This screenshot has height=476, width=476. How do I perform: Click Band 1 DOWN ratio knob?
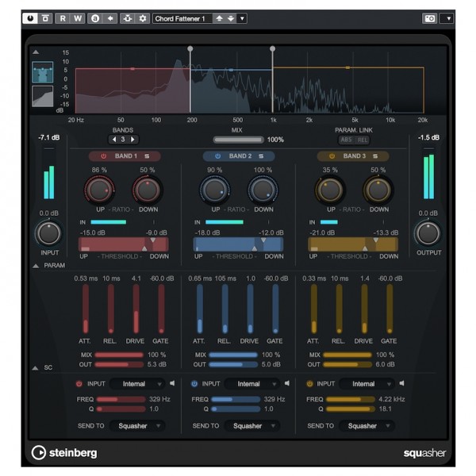pos(148,190)
